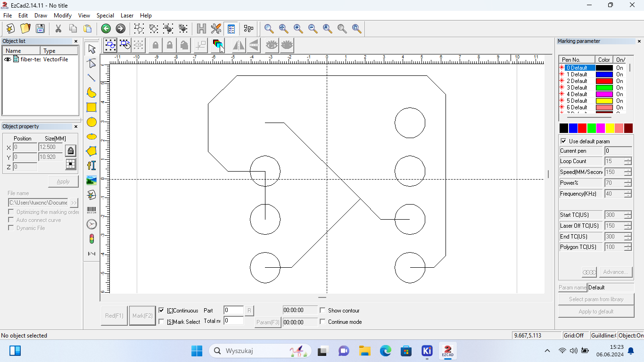Viewport: 644px width, 362px height.
Task: Select the Pick arrow tool
Action: click(92, 49)
